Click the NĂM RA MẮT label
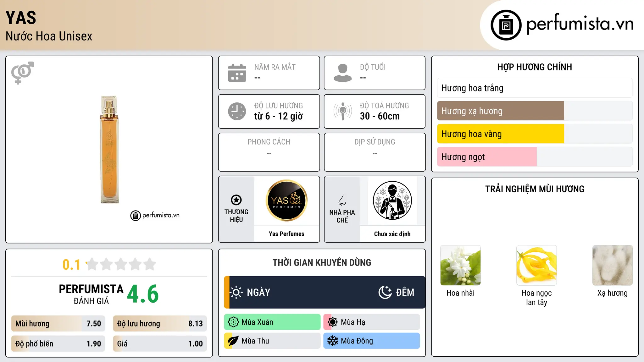Screen dimensions: 644x362 pyautogui.click(x=275, y=67)
